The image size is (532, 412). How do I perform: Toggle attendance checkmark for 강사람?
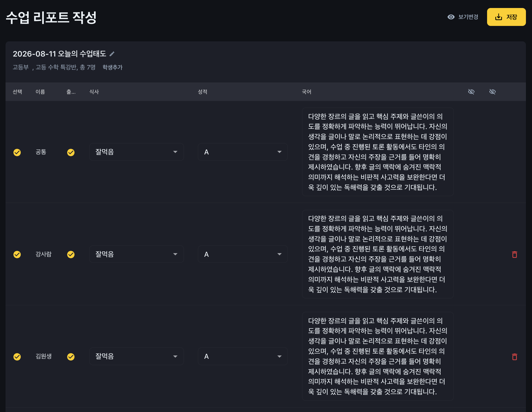(x=71, y=254)
